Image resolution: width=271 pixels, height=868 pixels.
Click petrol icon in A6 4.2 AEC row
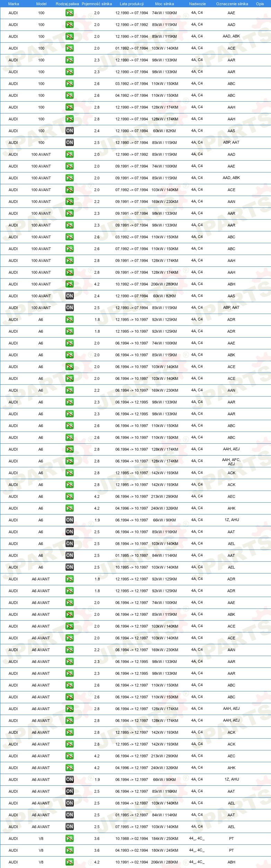pyautogui.click(x=69, y=496)
